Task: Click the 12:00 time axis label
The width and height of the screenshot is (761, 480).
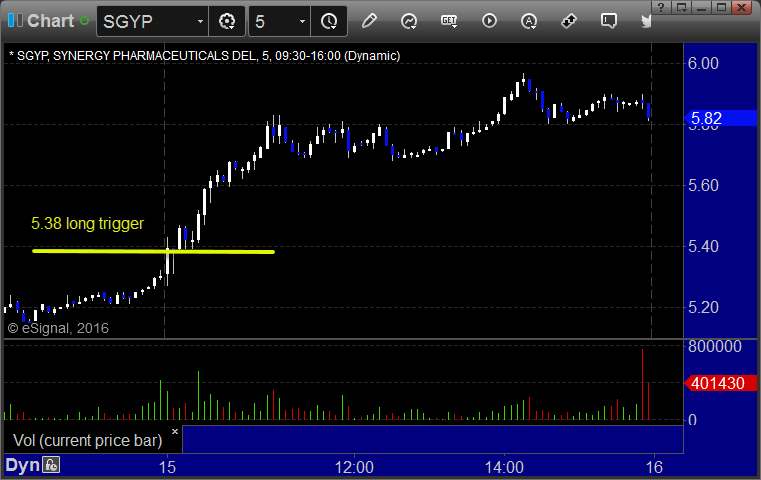Action: coord(354,467)
